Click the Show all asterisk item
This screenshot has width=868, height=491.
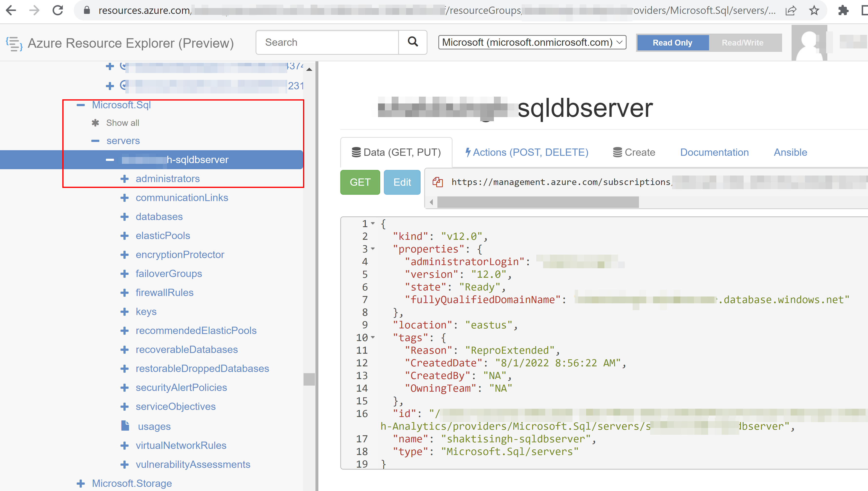click(x=122, y=123)
